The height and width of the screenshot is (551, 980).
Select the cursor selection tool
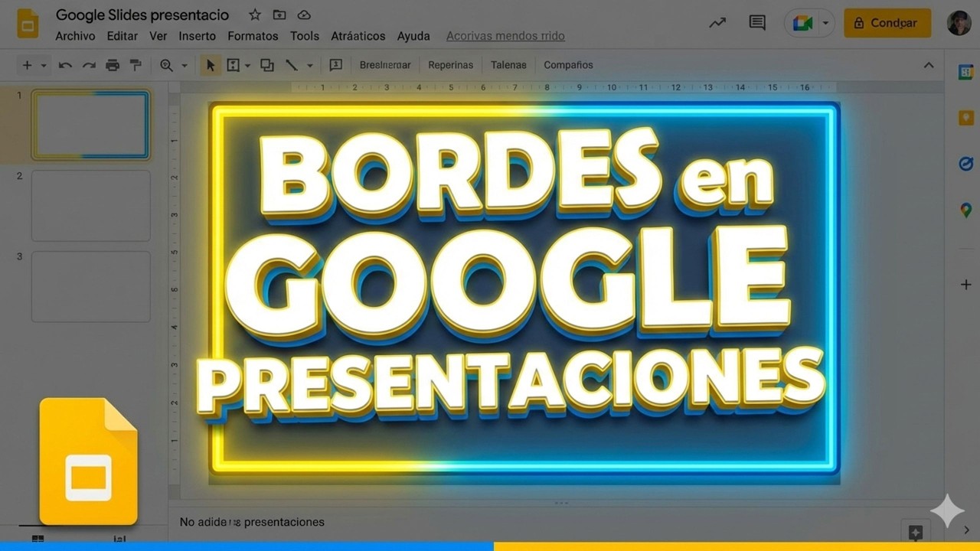211,65
